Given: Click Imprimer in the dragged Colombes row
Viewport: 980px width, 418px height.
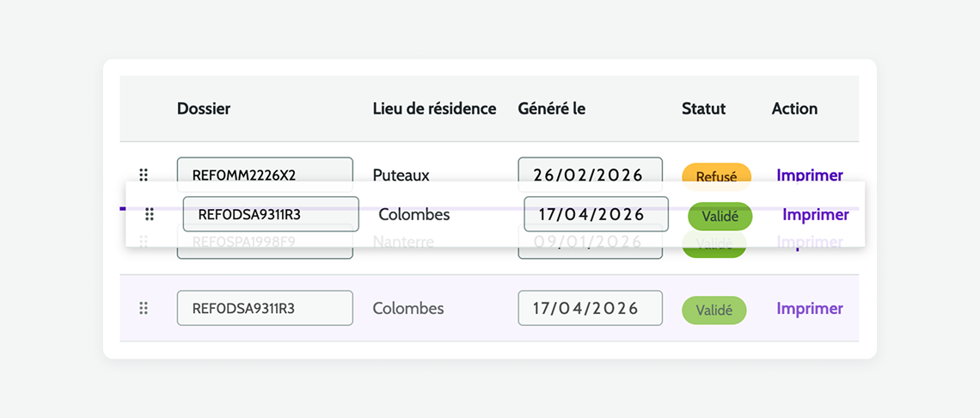Looking at the screenshot, I should pos(816,215).
